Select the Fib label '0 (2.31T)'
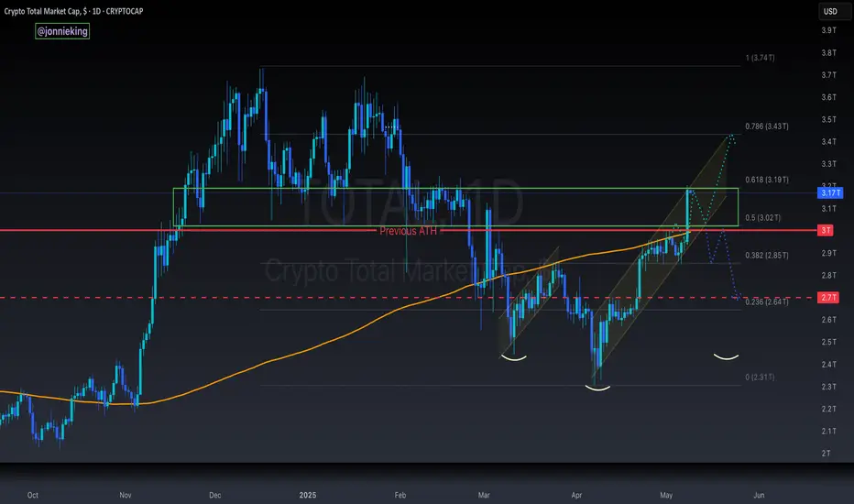 pyautogui.click(x=760, y=377)
